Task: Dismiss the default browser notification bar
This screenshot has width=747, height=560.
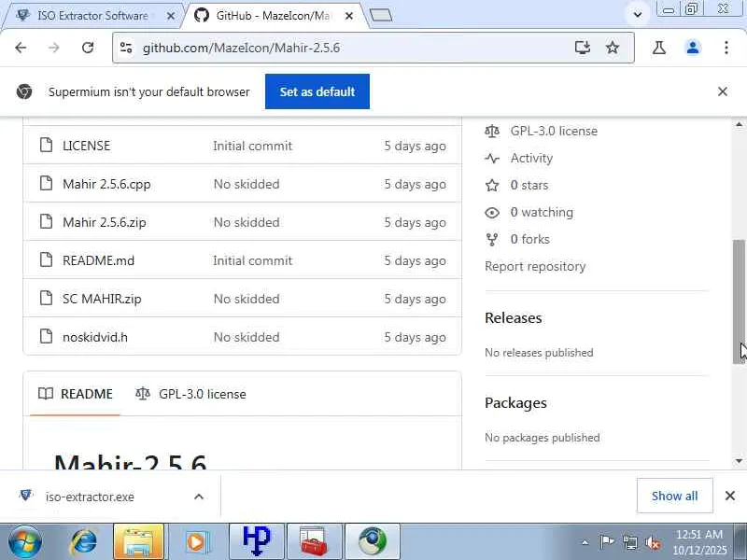Action: click(722, 91)
